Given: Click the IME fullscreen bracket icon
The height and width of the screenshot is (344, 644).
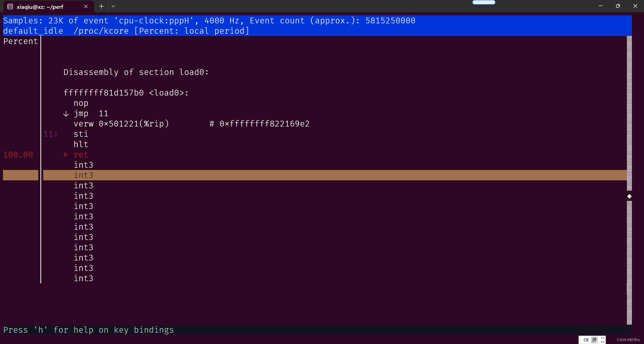Looking at the screenshot, I should click(x=603, y=340).
